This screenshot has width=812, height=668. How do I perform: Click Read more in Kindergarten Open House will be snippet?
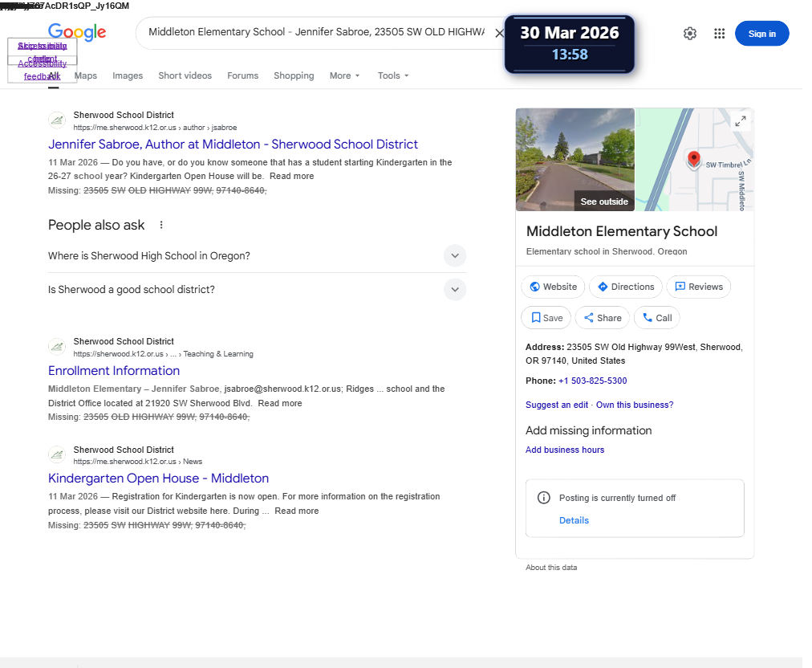coord(291,176)
